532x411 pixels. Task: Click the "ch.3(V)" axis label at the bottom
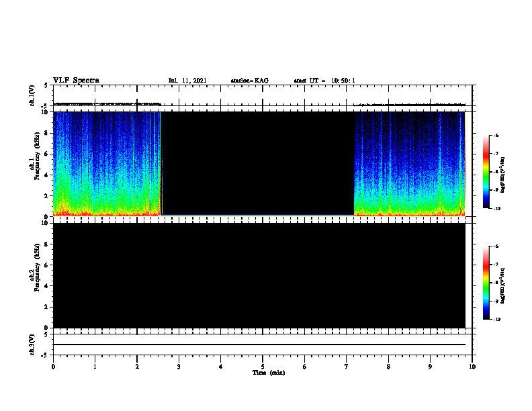[32, 345]
